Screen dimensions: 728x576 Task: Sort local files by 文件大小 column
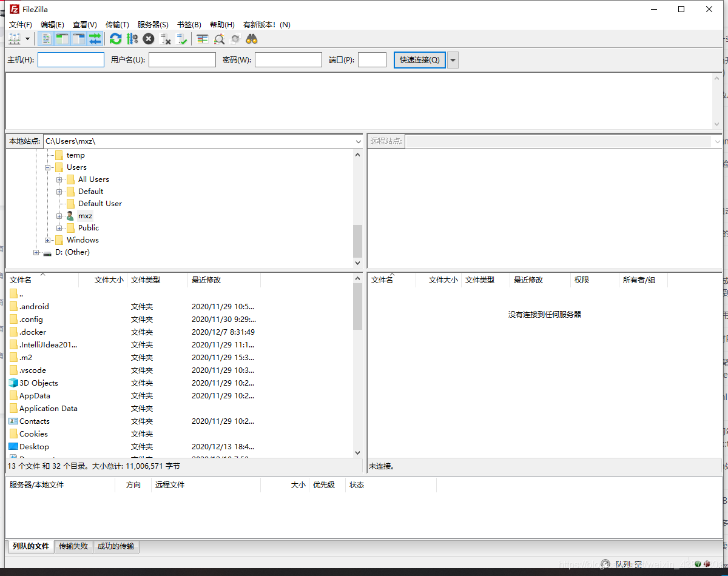pyautogui.click(x=103, y=280)
